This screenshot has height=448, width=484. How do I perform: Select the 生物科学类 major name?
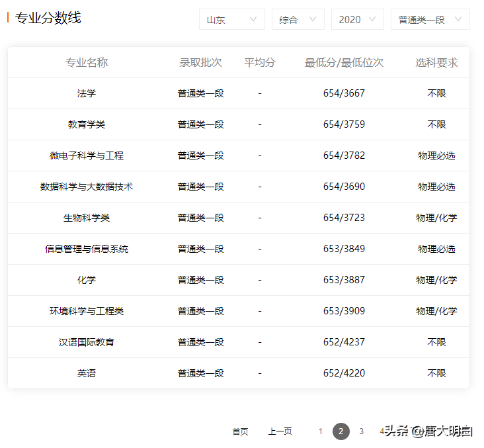pos(87,218)
